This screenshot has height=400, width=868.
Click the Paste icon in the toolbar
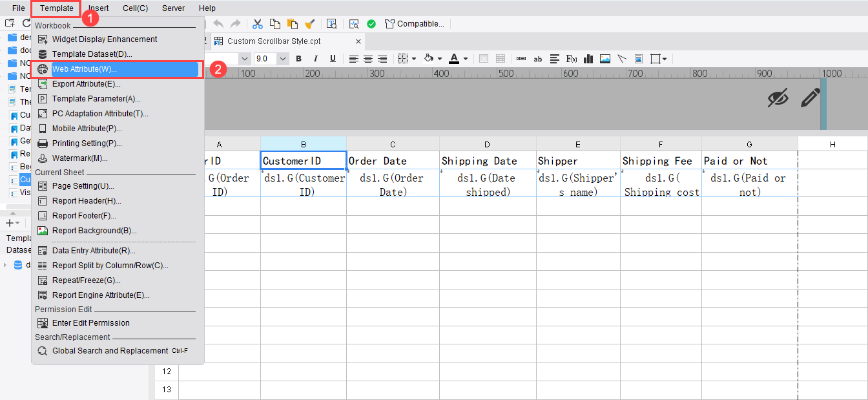pos(292,23)
